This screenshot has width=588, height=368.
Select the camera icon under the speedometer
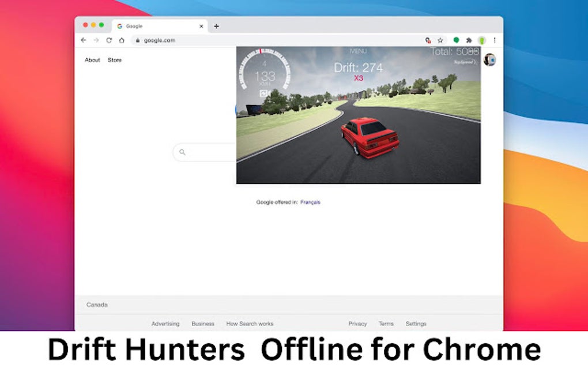pos(263,92)
